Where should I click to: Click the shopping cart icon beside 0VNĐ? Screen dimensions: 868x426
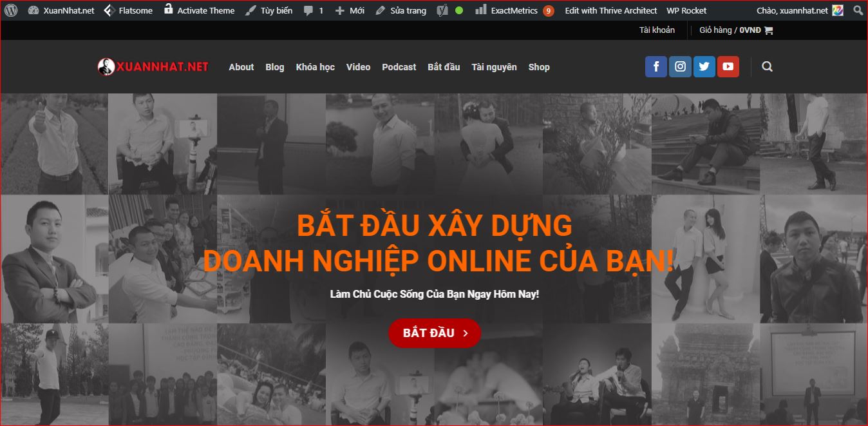(768, 30)
